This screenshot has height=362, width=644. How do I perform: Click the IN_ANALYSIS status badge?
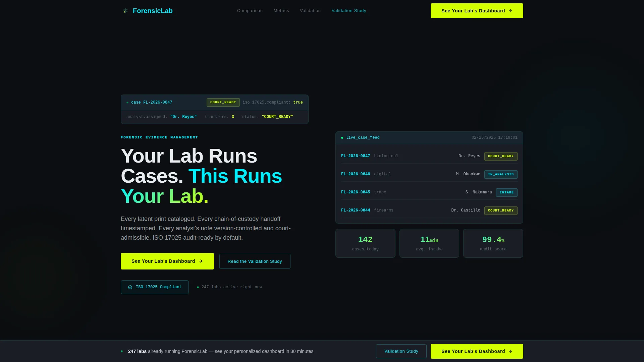pyautogui.click(x=501, y=174)
